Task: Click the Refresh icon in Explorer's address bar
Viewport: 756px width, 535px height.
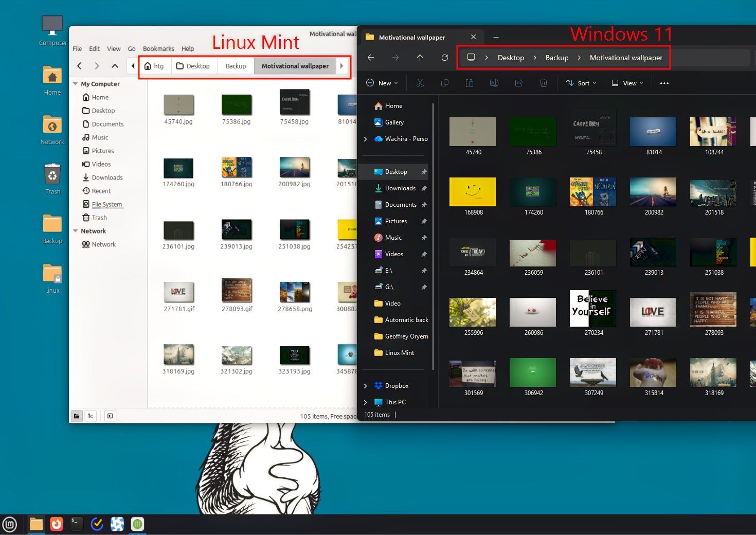Action: pyautogui.click(x=445, y=58)
